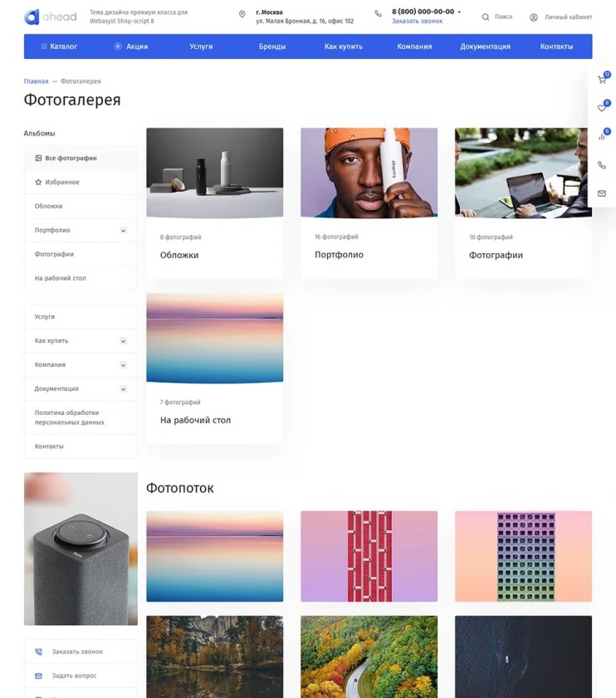Select Избранное in the albums list
This screenshot has height=698, width=616.
click(62, 183)
